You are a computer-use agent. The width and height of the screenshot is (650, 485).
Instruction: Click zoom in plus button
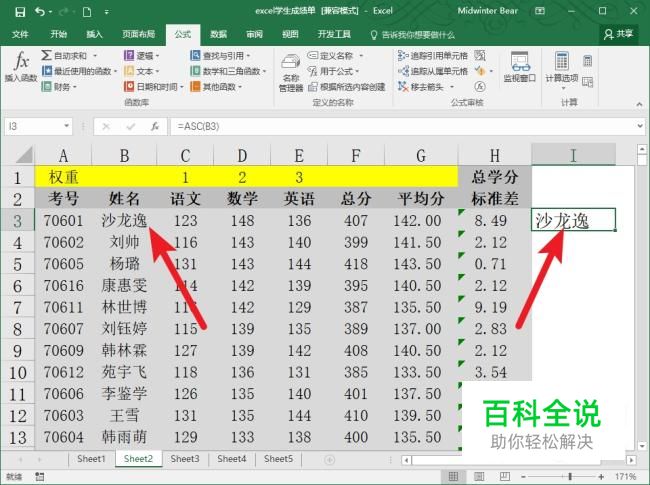tap(601, 477)
